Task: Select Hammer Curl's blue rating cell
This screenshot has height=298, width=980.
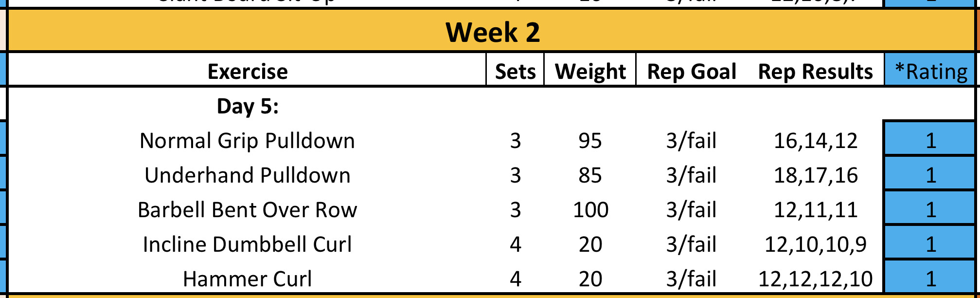Action: 931,279
